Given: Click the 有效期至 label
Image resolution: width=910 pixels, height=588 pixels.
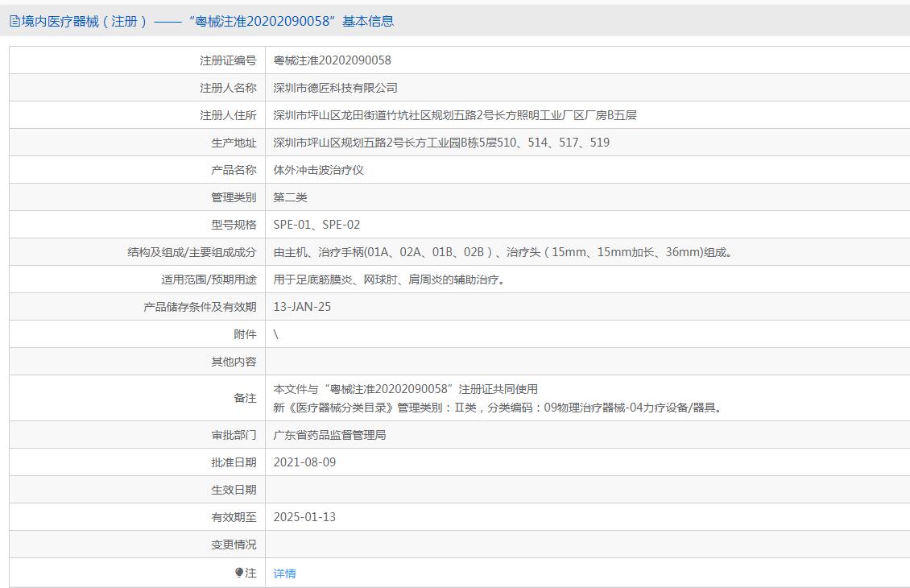Looking at the screenshot, I should [234, 516].
